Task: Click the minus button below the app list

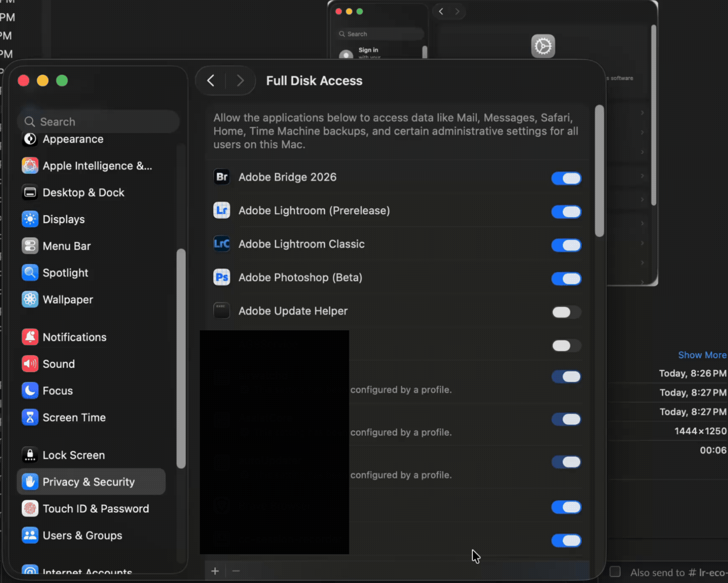Action: click(236, 571)
